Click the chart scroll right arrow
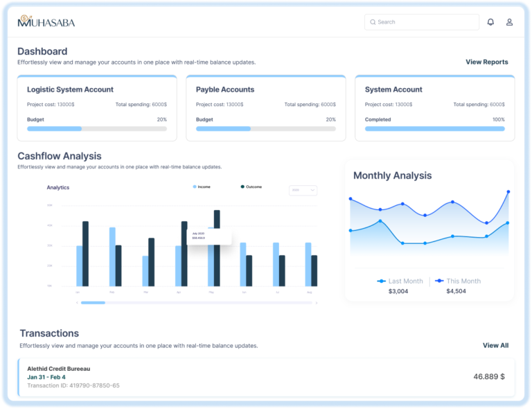The width and height of the screenshot is (532, 409). [316, 302]
